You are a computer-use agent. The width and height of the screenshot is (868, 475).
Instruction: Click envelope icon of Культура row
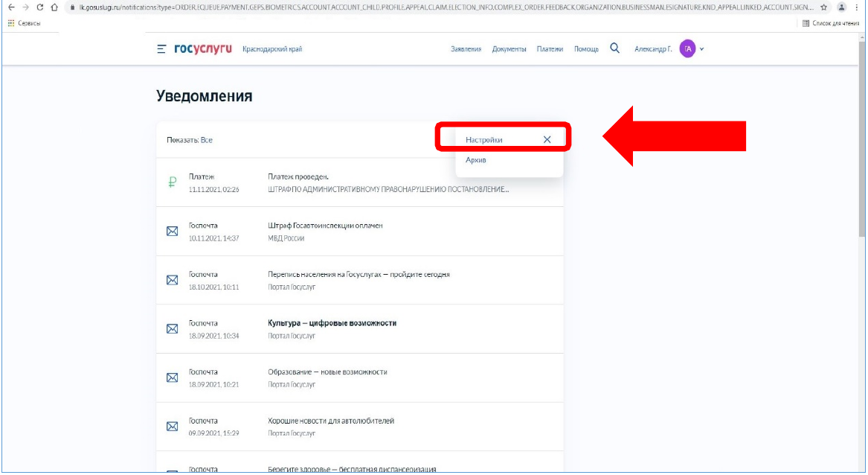pos(172,328)
